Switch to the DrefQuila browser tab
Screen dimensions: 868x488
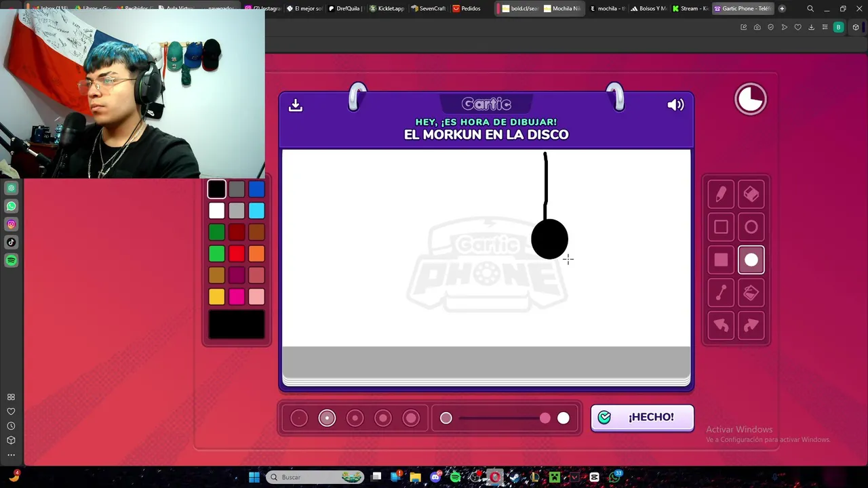click(x=345, y=9)
